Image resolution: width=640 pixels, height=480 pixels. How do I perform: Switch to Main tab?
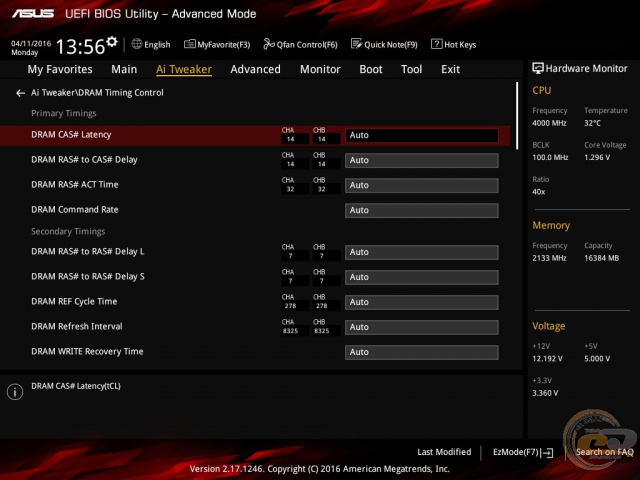click(124, 69)
